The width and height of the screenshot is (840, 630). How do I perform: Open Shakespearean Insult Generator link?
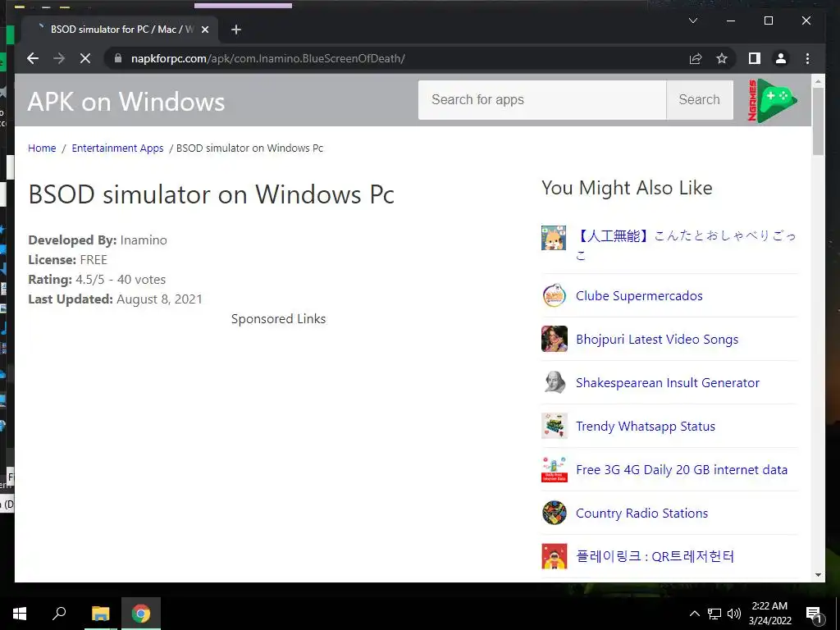tap(668, 382)
